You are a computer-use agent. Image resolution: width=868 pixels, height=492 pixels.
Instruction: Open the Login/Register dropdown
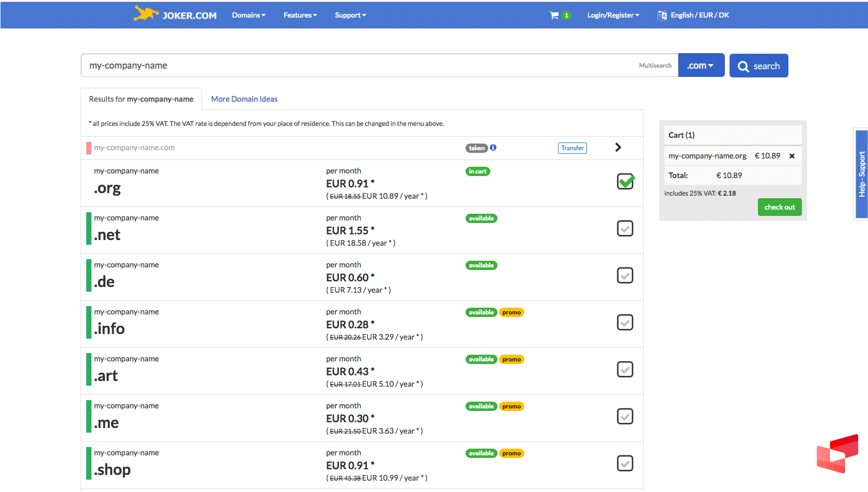point(613,15)
